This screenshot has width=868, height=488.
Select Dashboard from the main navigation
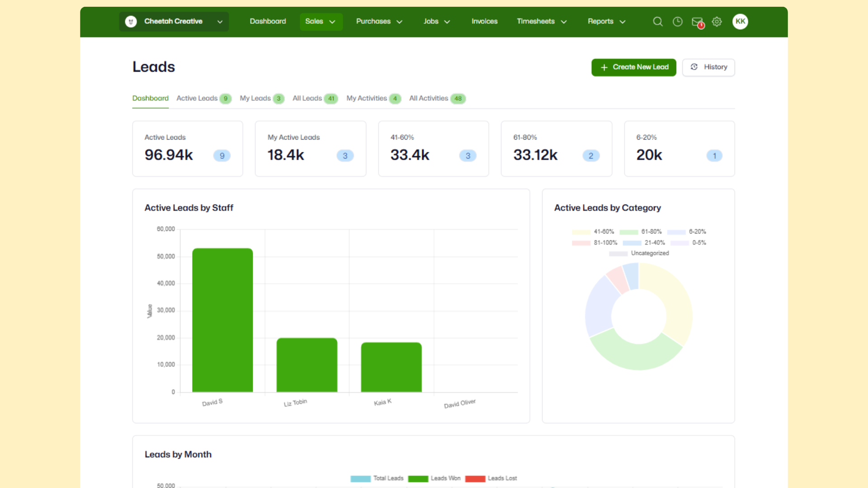268,21
